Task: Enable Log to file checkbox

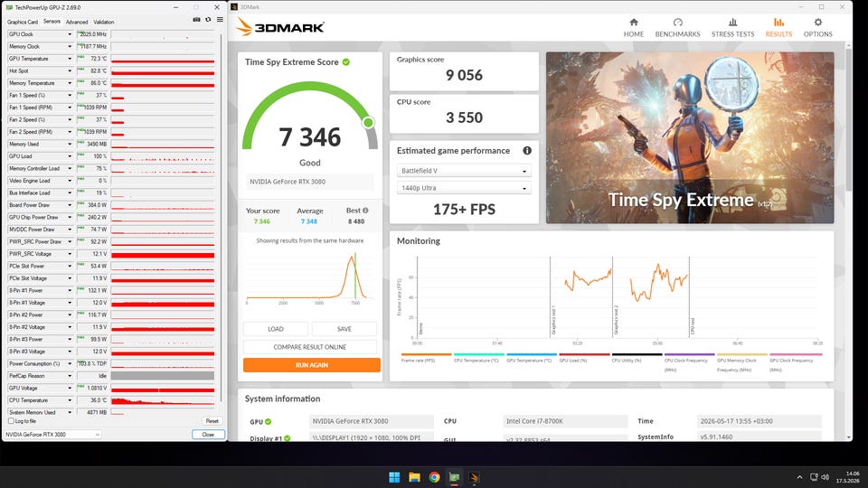Action: pyautogui.click(x=11, y=421)
